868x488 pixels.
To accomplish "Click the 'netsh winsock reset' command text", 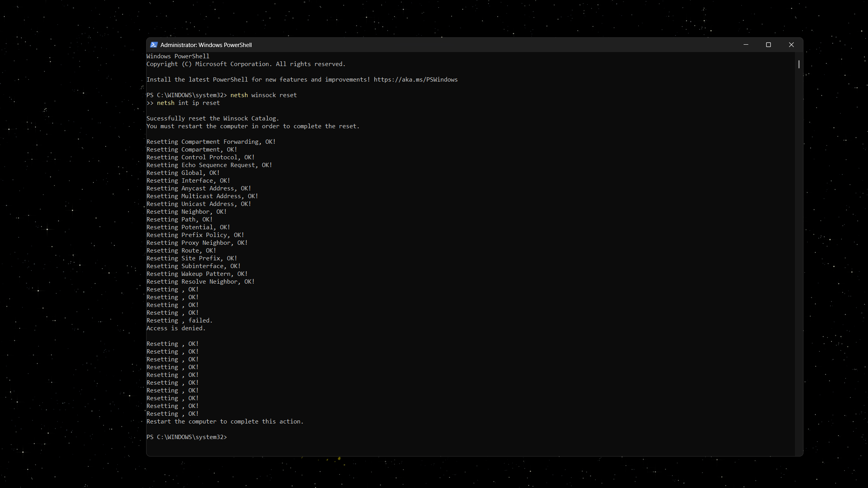I will pyautogui.click(x=264, y=95).
